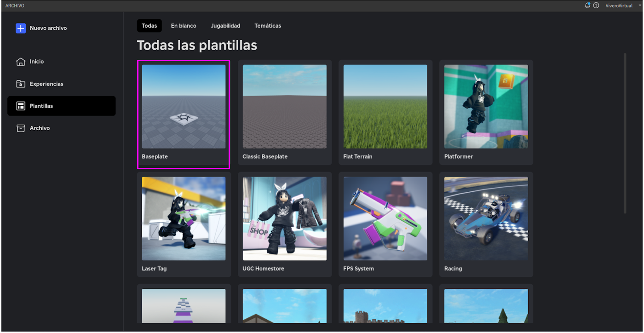The image size is (644, 333).
Task: Select the Todas tab
Action: pos(149,26)
